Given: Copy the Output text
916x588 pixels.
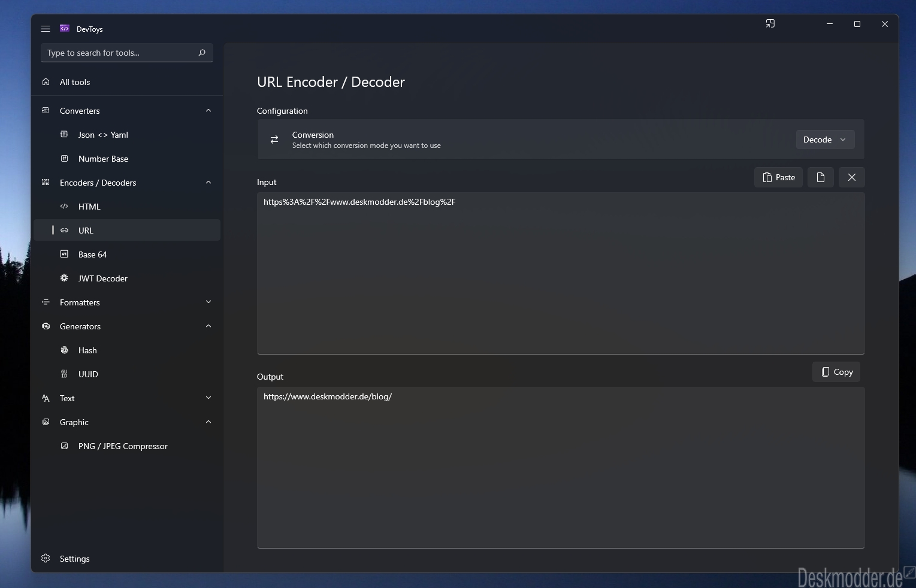Looking at the screenshot, I should (836, 372).
